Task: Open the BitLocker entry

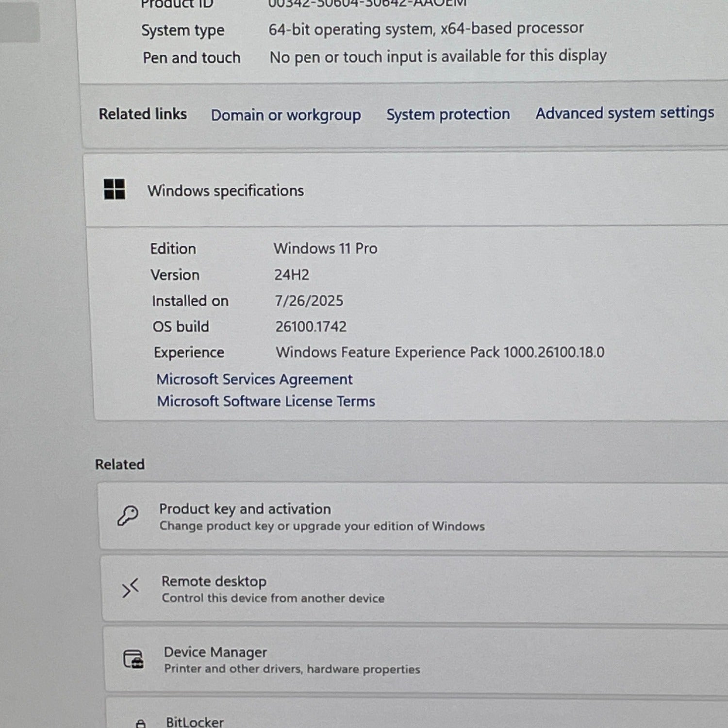Action: (x=195, y=722)
